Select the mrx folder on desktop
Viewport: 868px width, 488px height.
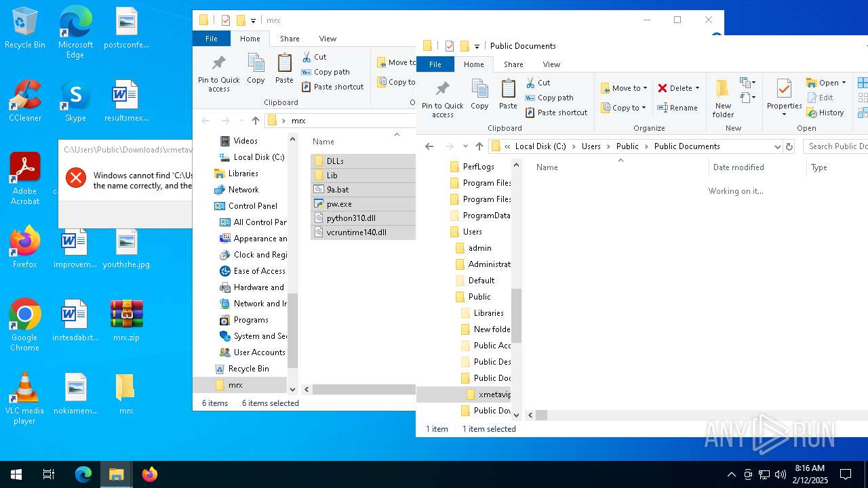pos(126,394)
